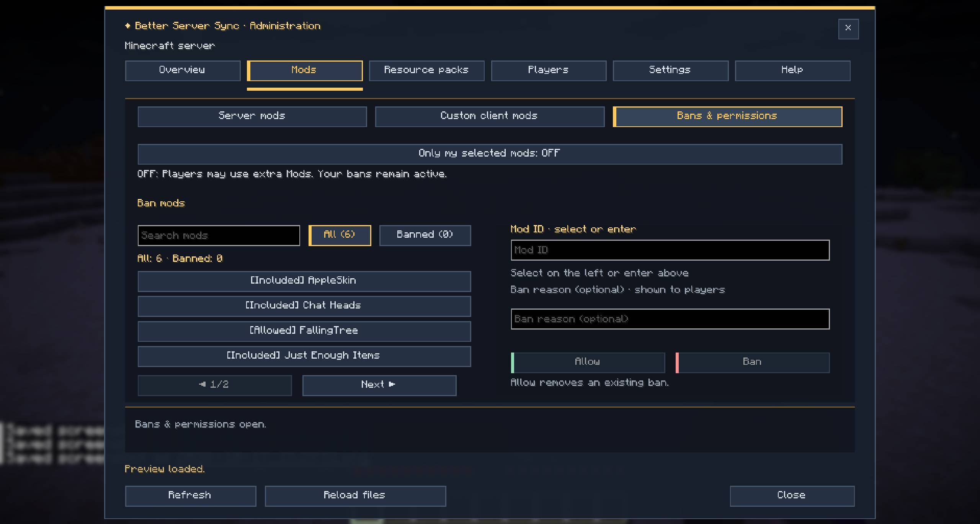This screenshot has height=524, width=980.
Task: Click the 'Mod ID · select or enter' label
Action: coord(573,229)
